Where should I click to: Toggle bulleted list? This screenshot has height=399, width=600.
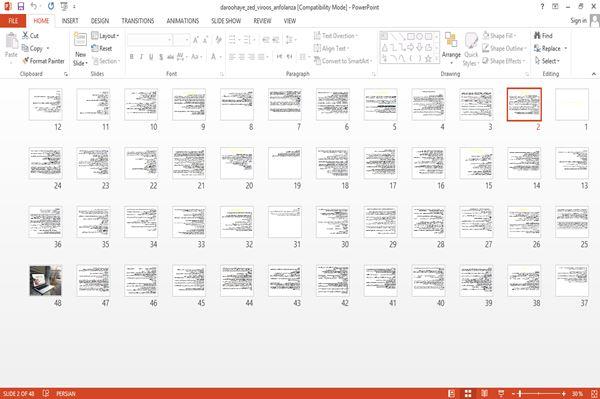[233, 40]
